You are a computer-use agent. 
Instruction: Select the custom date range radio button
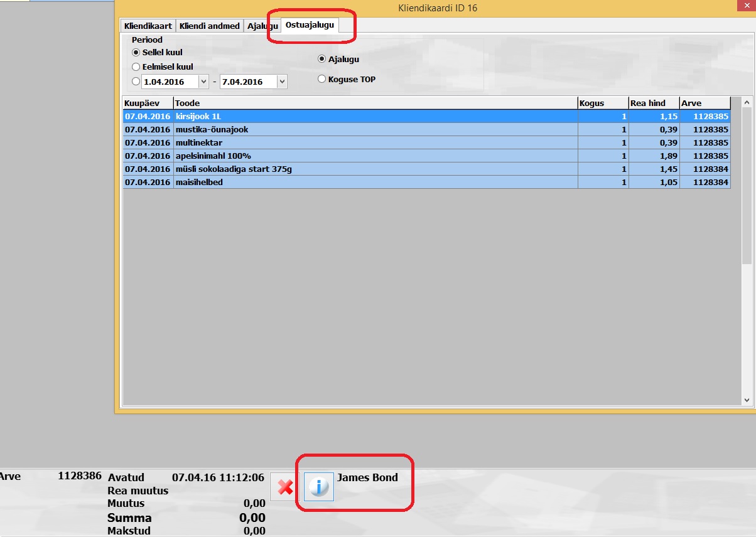136,82
